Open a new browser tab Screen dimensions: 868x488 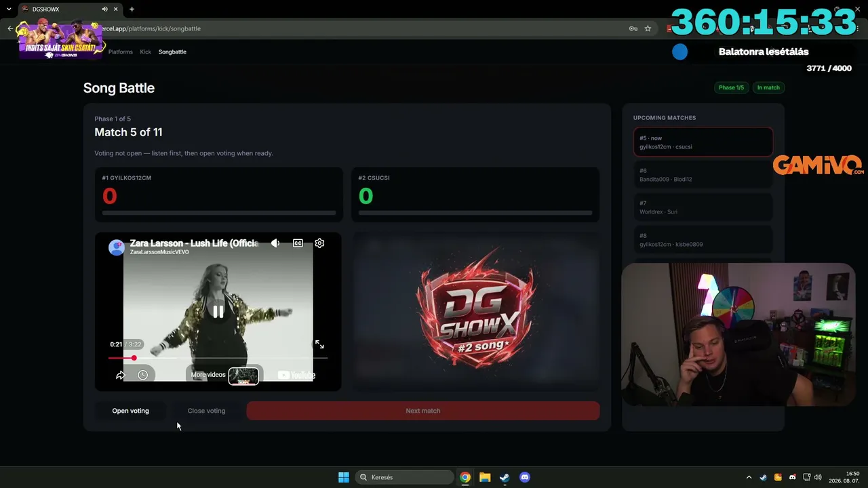(x=132, y=9)
